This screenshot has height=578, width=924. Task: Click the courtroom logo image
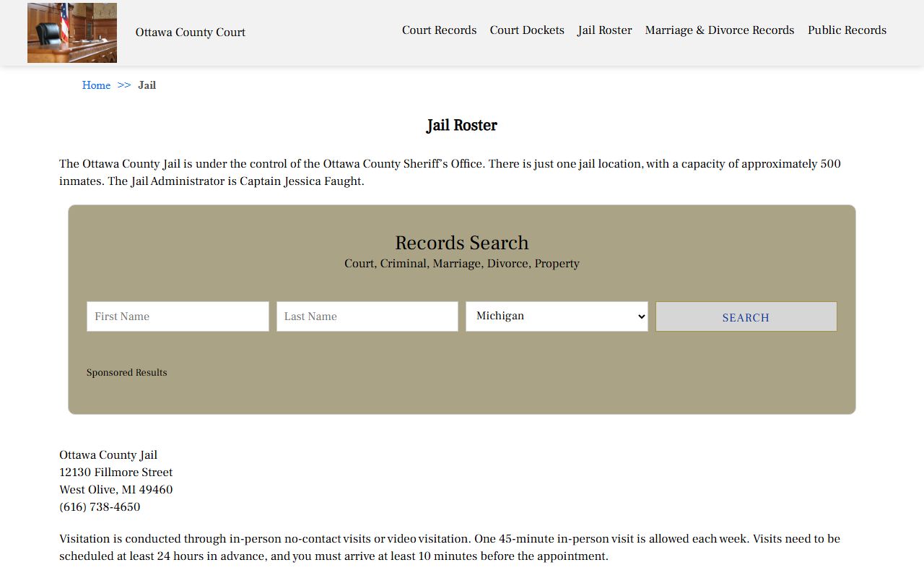tap(72, 33)
